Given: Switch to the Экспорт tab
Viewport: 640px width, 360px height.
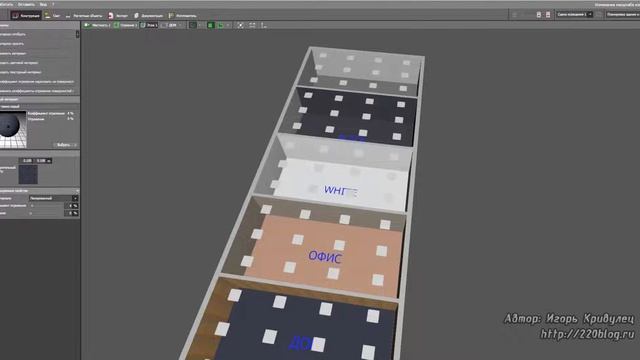Looking at the screenshot, I should coord(118,16).
